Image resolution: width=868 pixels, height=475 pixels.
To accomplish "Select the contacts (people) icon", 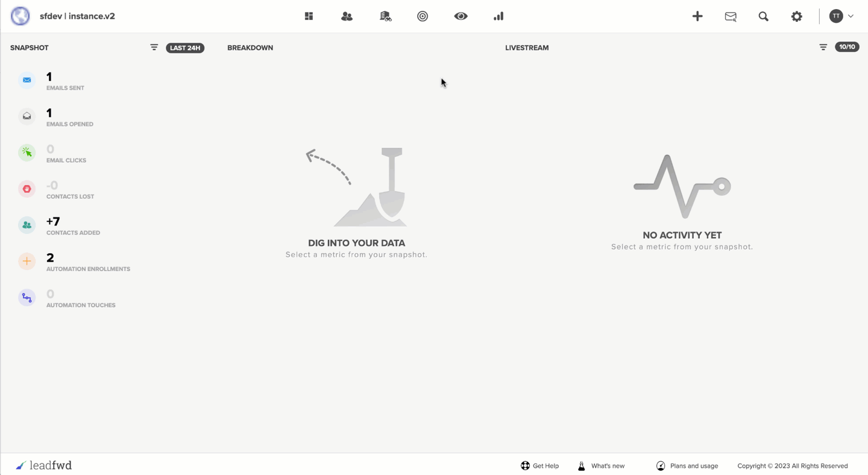I will 347,16.
